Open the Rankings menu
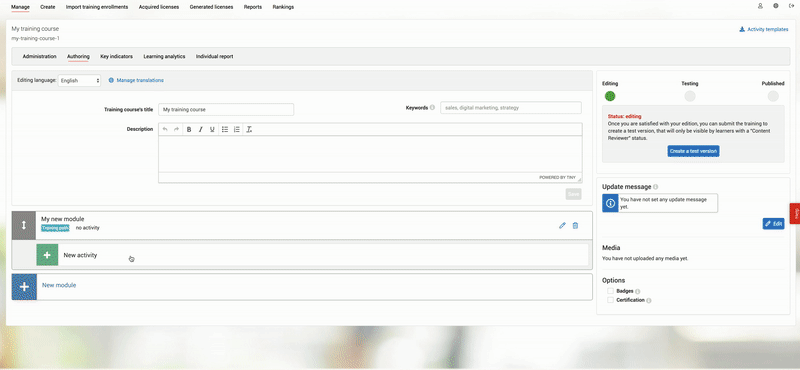 (x=283, y=7)
